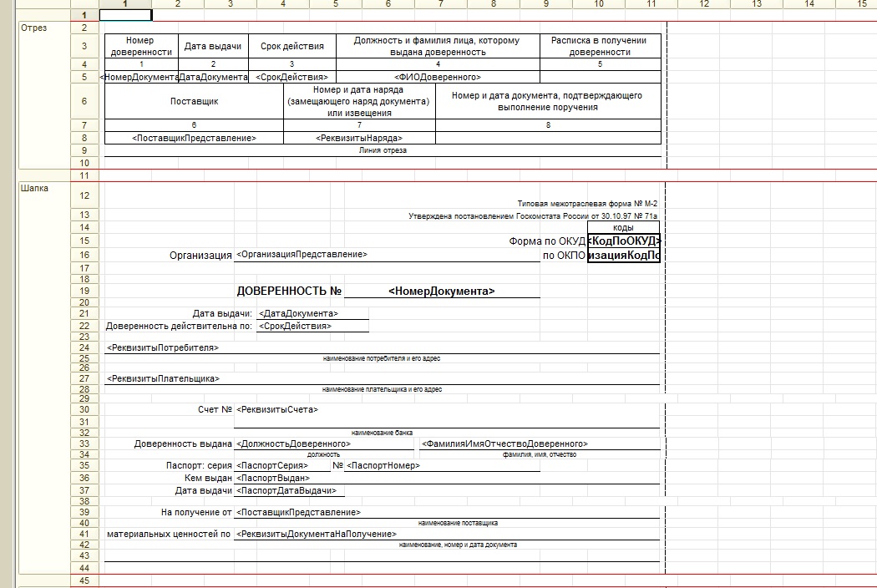Viewport: 877px width, 588px height.
Task: Click the '<РеквизитыНаряда>' parameter cell
Action: point(359,138)
